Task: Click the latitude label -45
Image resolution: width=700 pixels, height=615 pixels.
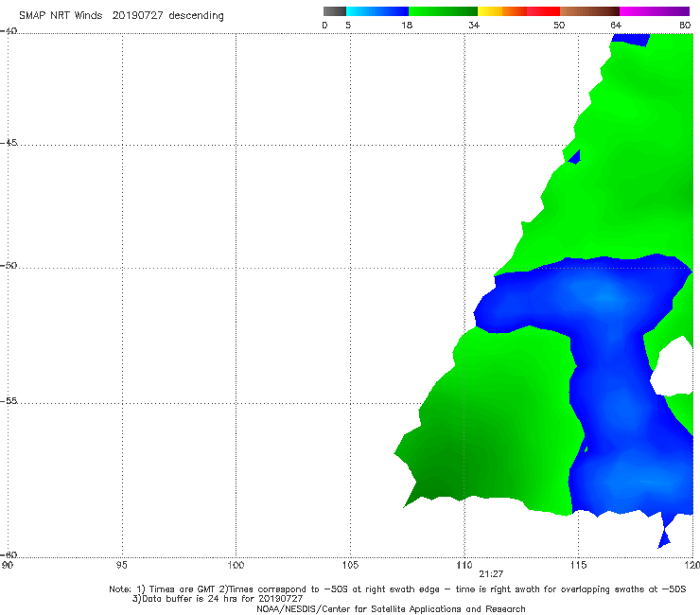Action: 9,143
